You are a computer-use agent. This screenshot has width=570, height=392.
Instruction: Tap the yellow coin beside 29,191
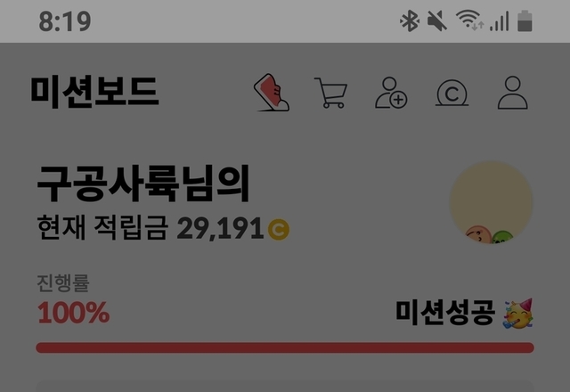(279, 230)
